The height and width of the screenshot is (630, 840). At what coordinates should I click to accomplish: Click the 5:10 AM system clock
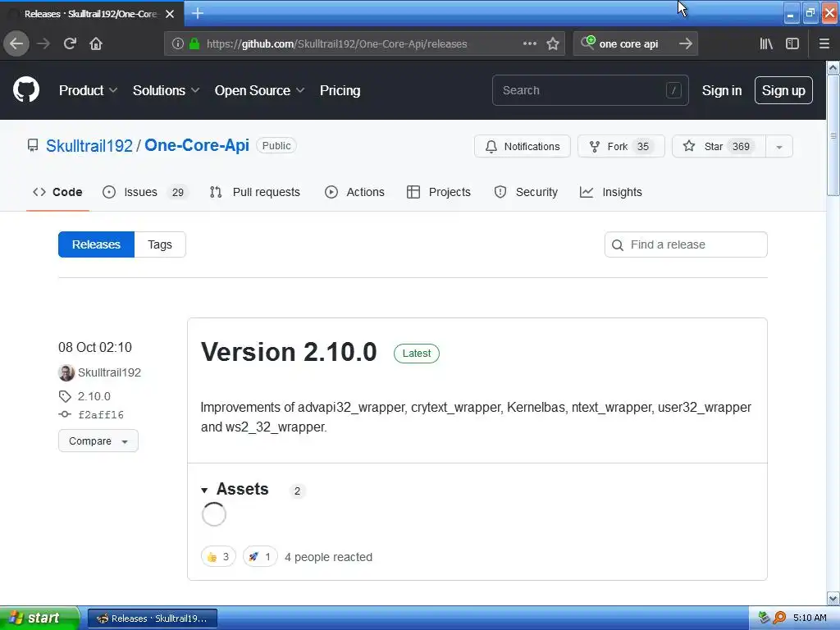pyautogui.click(x=810, y=618)
